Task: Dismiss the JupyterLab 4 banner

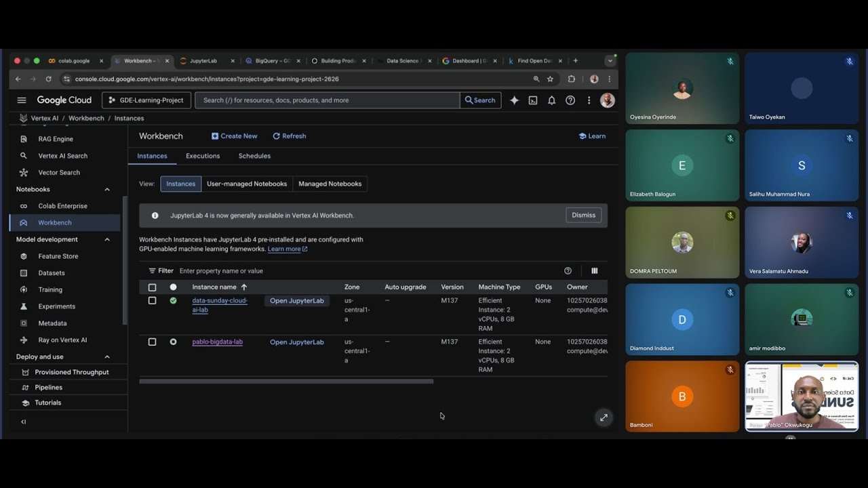Action: (583, 216)
